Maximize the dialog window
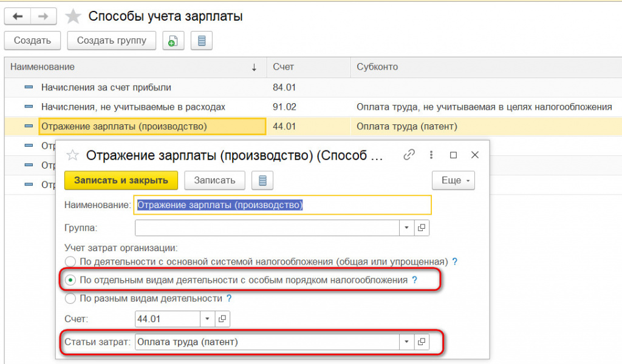This screenshot has width=622, height=364. coord(453,155)
